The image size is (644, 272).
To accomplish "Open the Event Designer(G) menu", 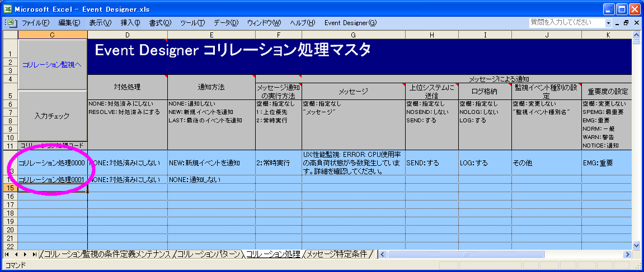I will [x=350, y=23].
